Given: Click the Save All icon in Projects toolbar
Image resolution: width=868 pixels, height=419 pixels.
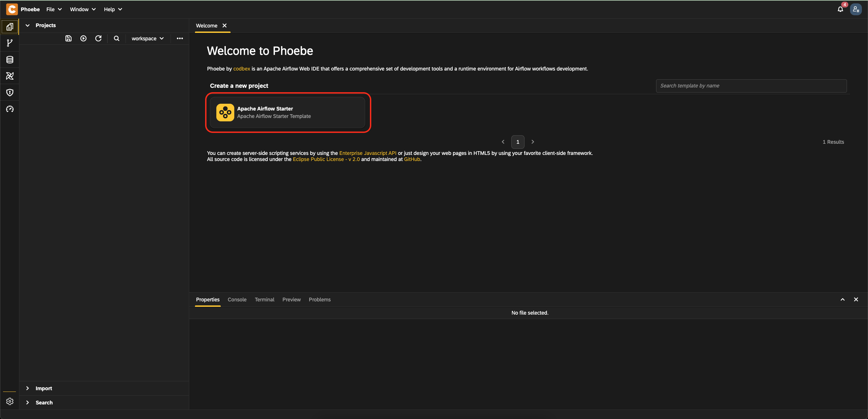Looking at the screenshot, I should [x=68, y=38].
